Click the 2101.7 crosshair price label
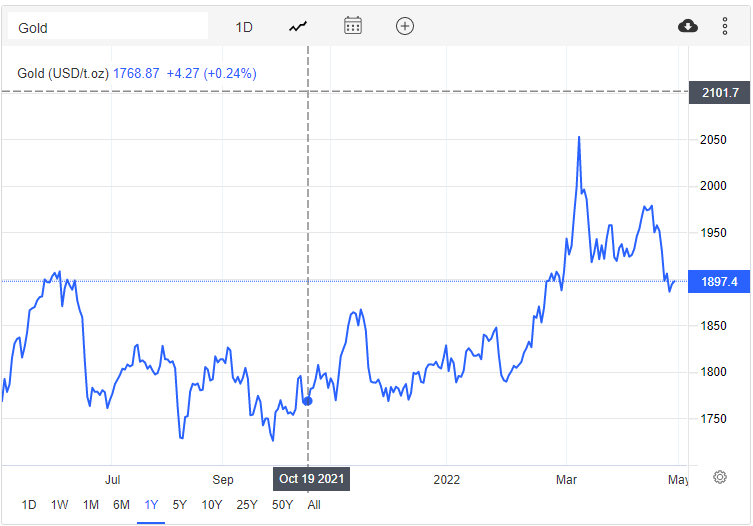This screenshot has height=526, width=753. 719,92
